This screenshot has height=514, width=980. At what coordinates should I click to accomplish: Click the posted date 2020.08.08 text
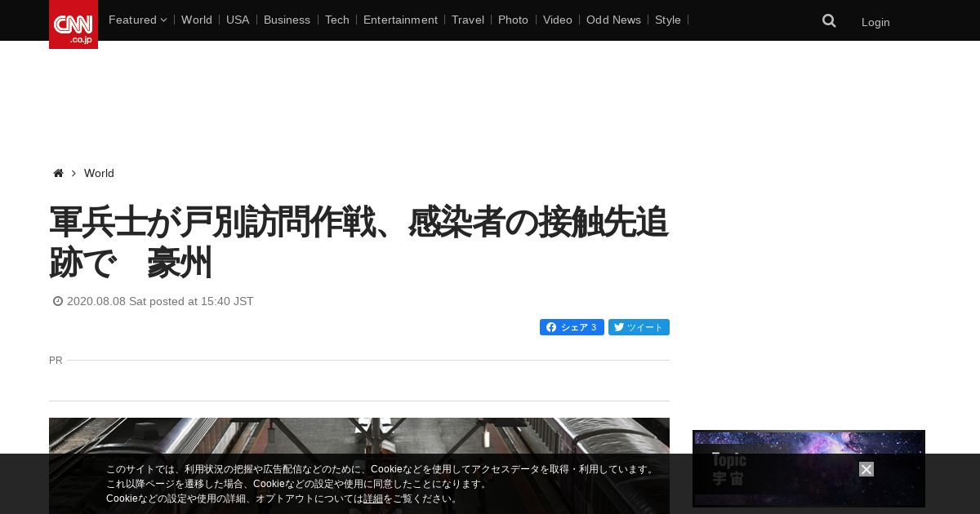coord(160,301)
